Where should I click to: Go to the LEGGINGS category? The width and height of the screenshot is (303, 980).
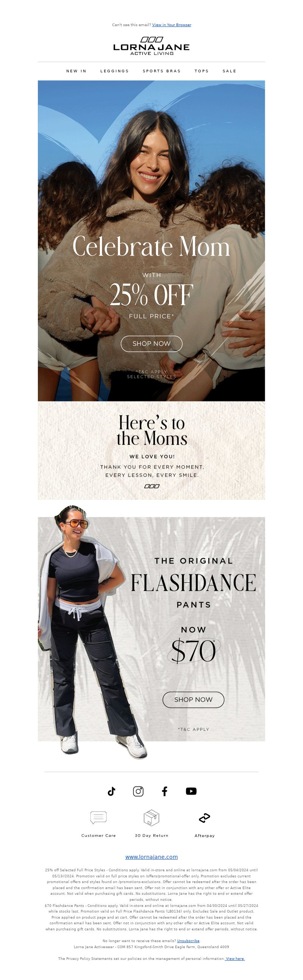point(115,71)
